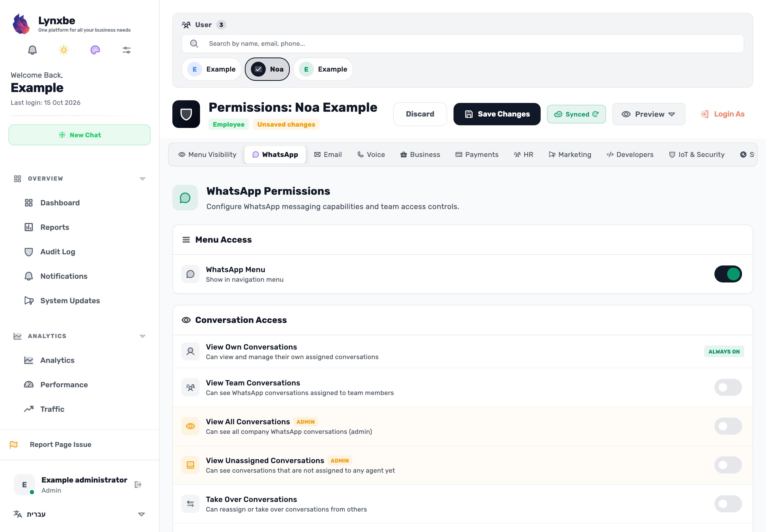
Task: Open the language selector dropdown arrow
Action: point(141,514)
